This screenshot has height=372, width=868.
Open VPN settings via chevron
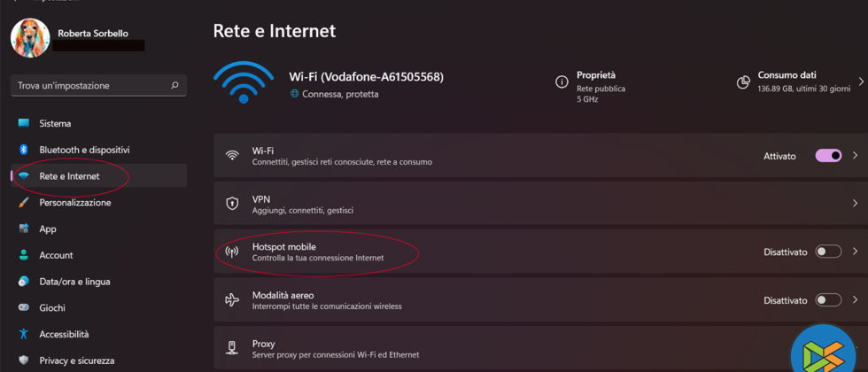coord(855,204)
